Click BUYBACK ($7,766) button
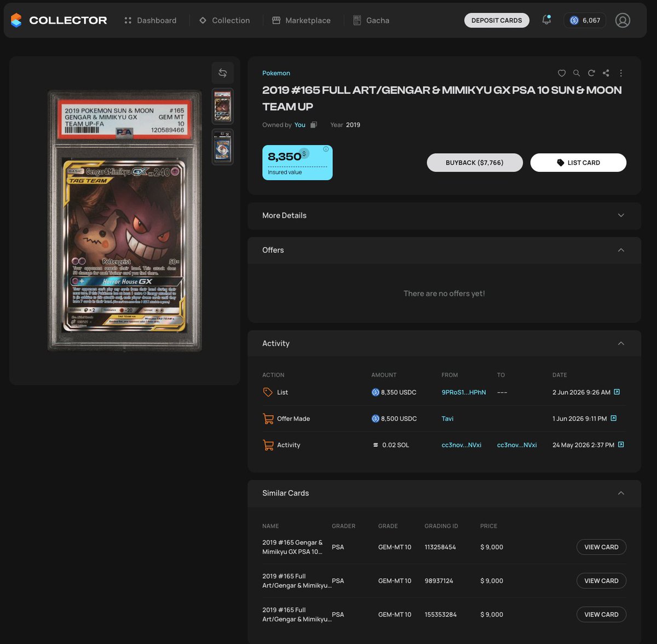The image size is (657, 644). click(x=475, y=163)
